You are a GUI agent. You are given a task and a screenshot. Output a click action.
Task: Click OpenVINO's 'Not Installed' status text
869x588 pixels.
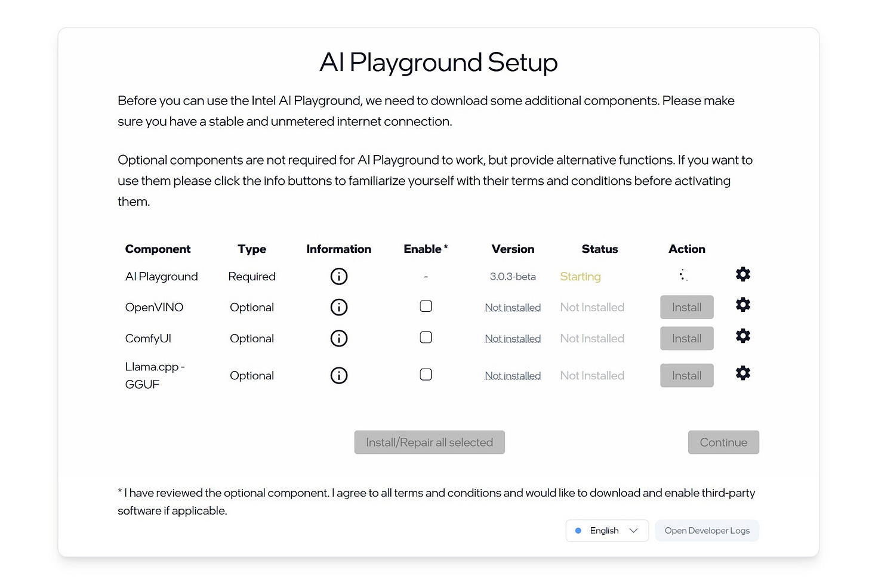(x=592, y=308)
